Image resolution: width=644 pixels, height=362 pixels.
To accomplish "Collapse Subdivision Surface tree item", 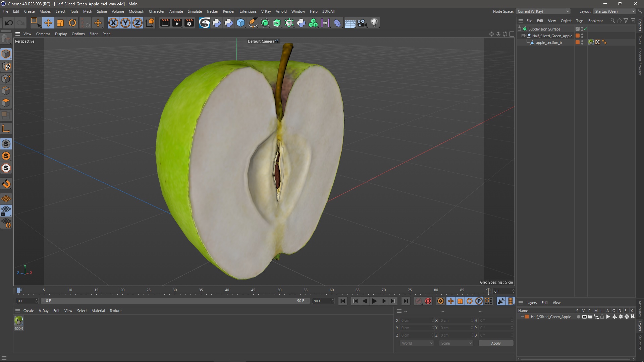I will [x=520, y=29].
